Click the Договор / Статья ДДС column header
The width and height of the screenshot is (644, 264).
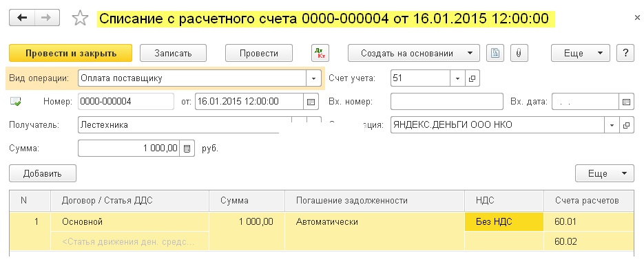point(129,201)
